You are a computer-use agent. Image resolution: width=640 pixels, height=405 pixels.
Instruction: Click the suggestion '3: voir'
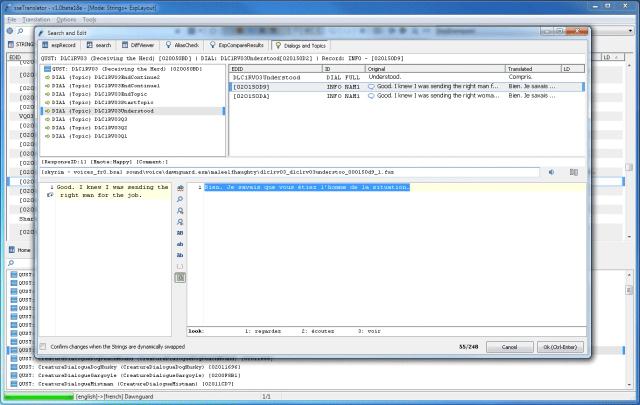click(369, 331)
